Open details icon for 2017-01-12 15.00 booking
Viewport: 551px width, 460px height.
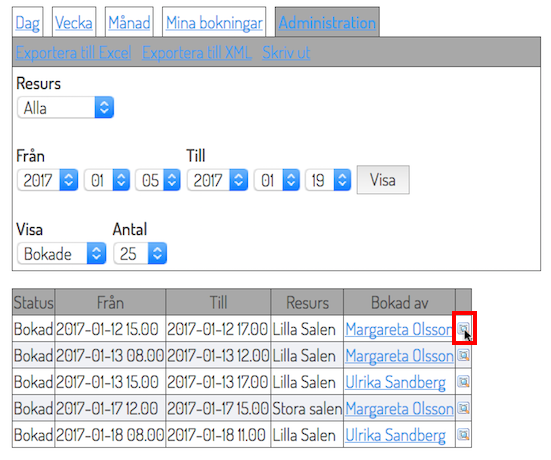coord(464,329)
